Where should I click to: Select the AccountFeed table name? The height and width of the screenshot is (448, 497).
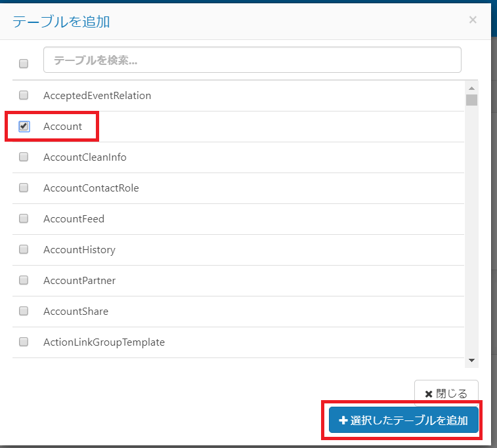[x=74, y=219]
